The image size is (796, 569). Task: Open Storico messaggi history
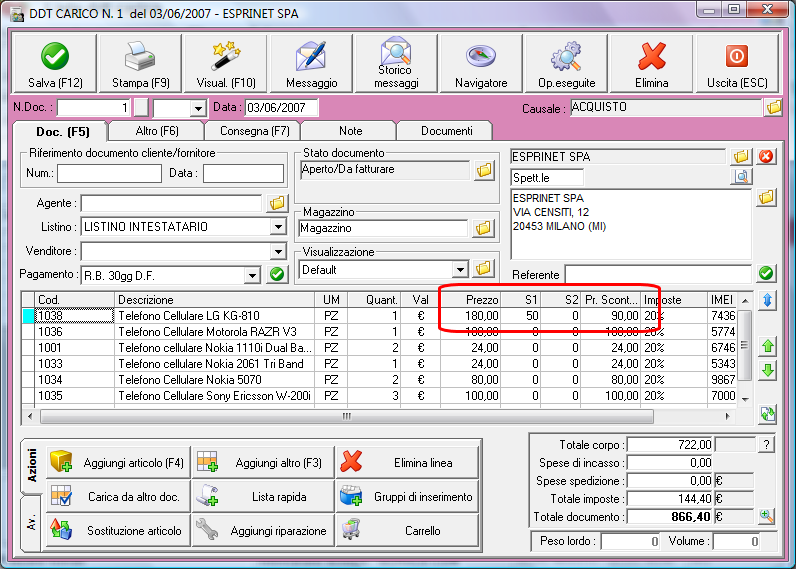point(396,64)
